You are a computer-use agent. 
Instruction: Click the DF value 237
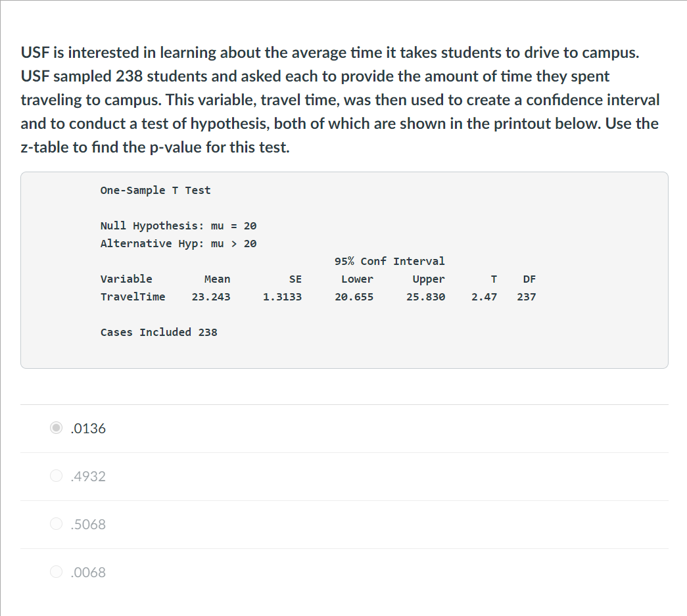tap(526, 297)
